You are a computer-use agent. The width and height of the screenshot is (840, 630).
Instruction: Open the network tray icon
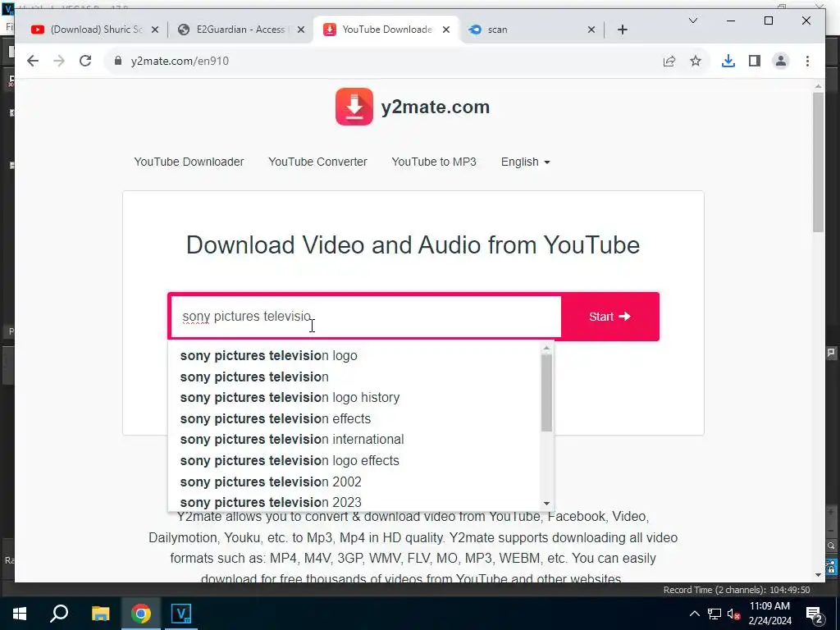714,614
